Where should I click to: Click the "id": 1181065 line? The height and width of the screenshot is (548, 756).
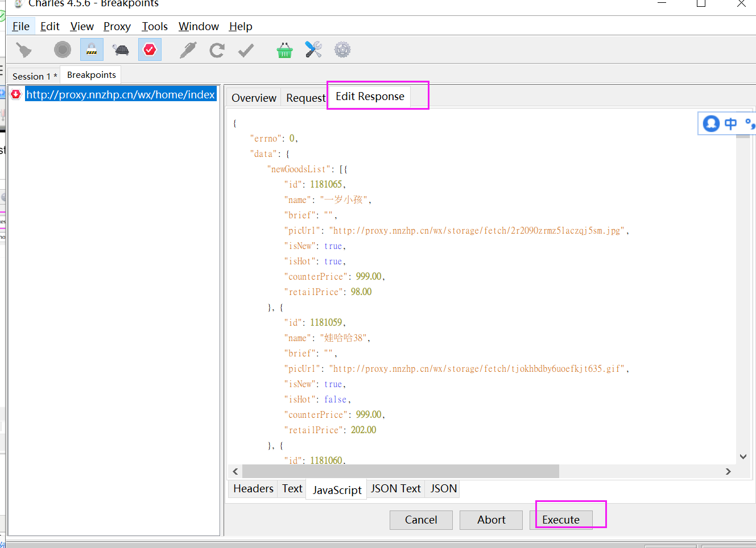point(315,185)
